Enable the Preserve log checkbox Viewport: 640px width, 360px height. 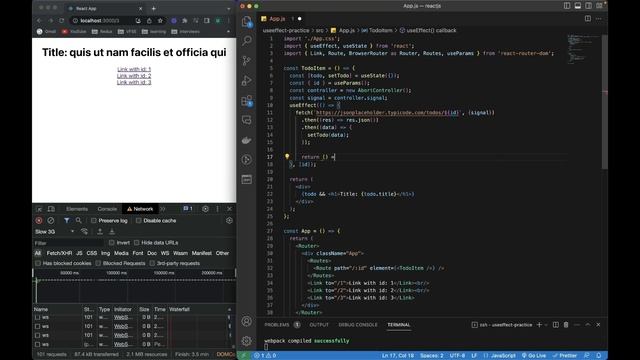click(94, 220)
